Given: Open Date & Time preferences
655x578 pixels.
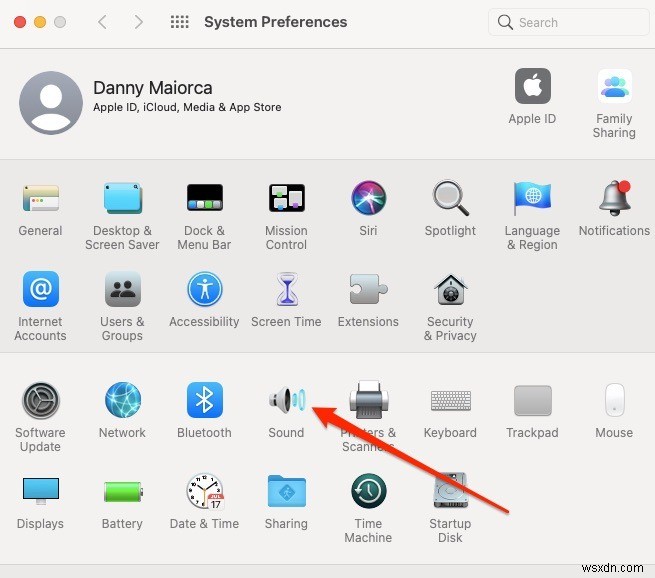Looking at the screenshot, I should point(205,491).
